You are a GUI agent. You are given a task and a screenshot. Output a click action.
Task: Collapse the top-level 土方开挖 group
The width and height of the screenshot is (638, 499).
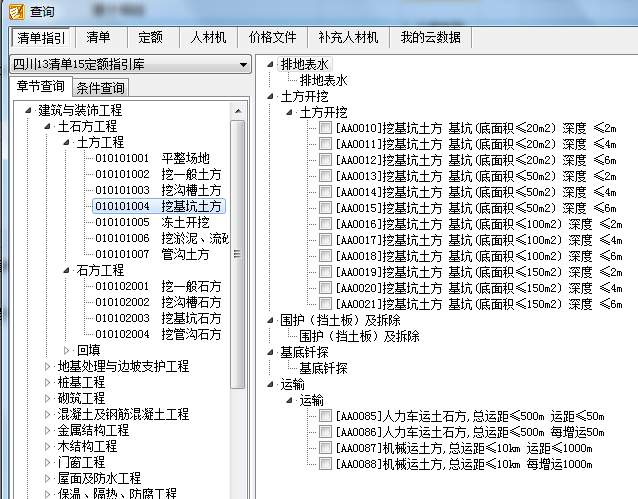(270, 96)
